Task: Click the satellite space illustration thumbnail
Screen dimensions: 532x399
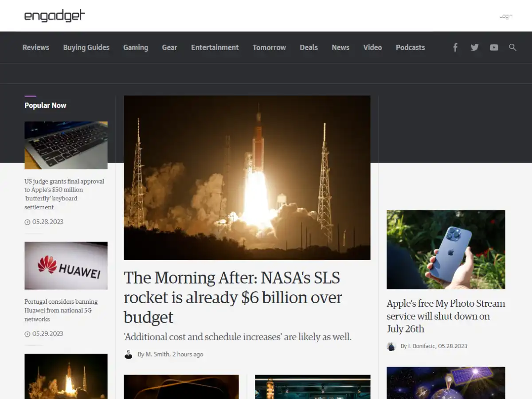Action: point(446,383)
